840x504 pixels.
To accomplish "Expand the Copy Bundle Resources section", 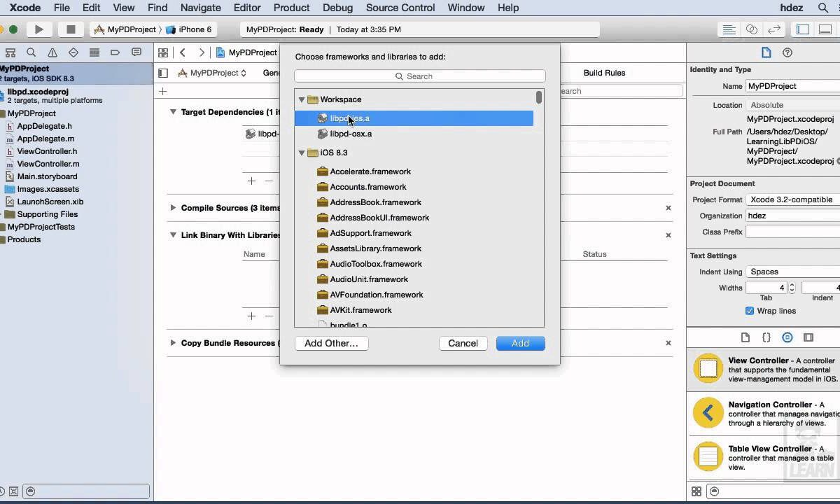I will point(173,343).
